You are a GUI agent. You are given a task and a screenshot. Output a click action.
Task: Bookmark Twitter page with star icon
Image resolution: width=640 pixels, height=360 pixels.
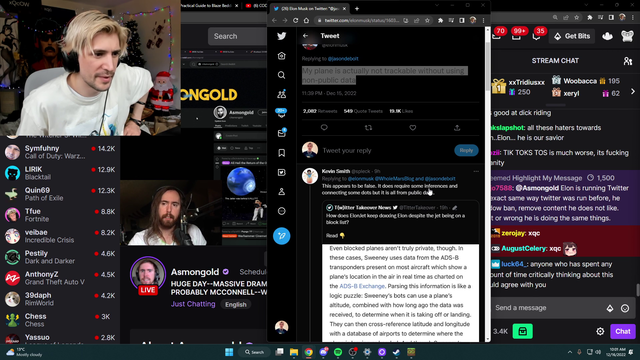tap(427, 20)
